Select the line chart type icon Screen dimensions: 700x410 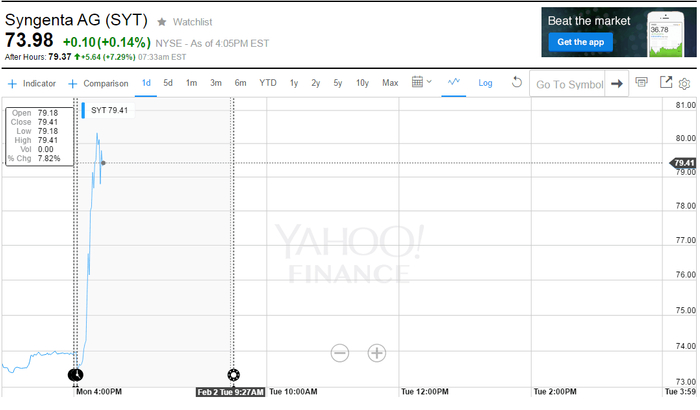454,82
